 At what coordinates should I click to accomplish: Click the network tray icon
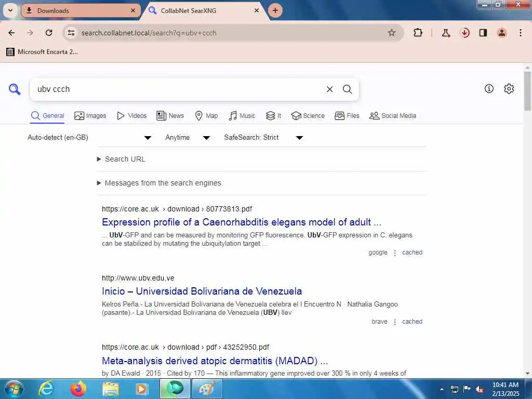(x=455, y=390)
